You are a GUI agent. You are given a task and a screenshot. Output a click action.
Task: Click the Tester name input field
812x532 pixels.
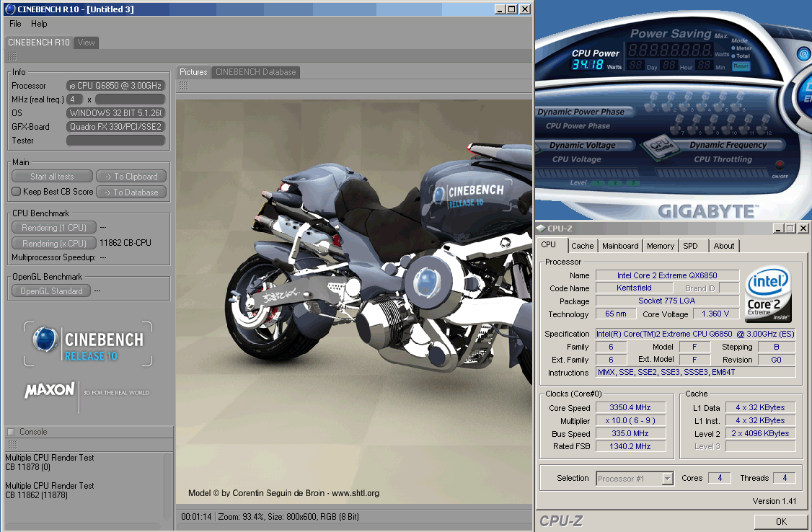pos(115,141)
